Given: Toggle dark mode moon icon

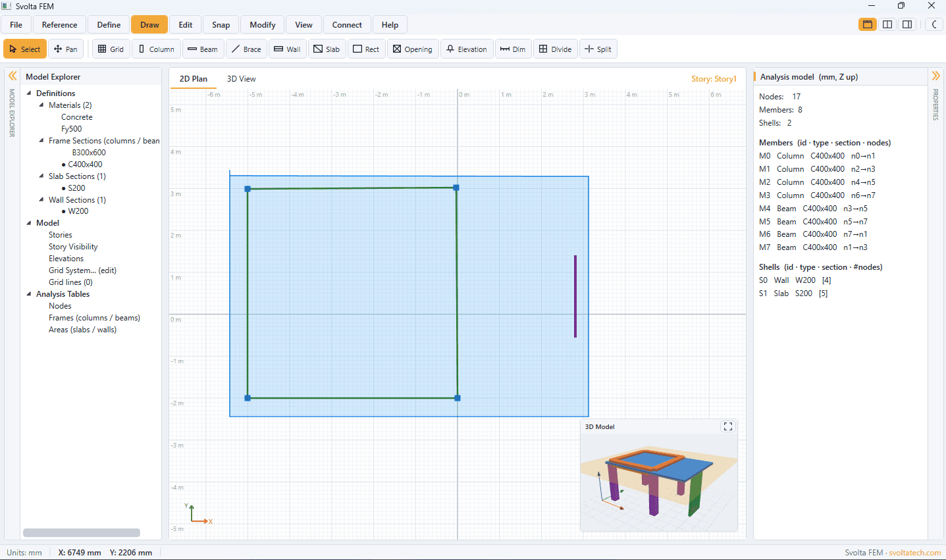Looking at the screenshot, I should [x=934, y=24].
